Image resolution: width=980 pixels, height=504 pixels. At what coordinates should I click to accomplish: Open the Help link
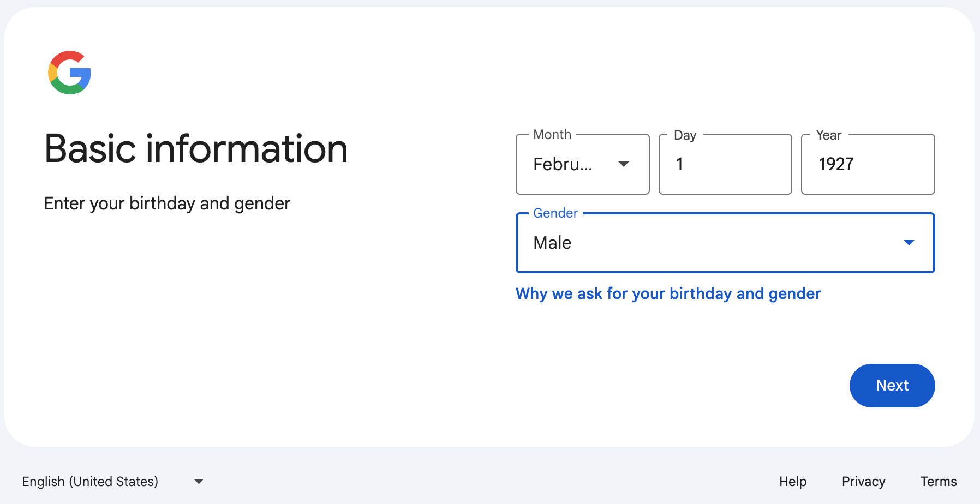pos(793,481)
